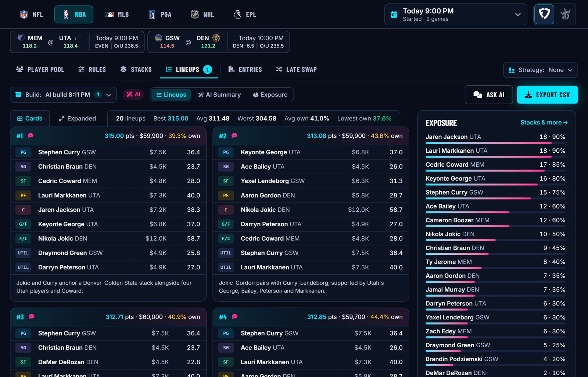Screen dimensions: 588x377
Task: Click the FanDuel shield site icon
Action: click(544, 14)
